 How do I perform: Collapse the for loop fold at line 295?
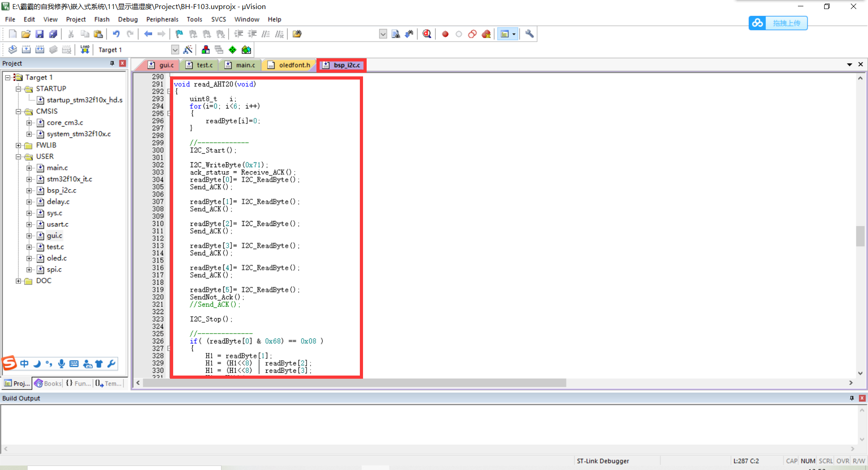[x=169, y=113]
